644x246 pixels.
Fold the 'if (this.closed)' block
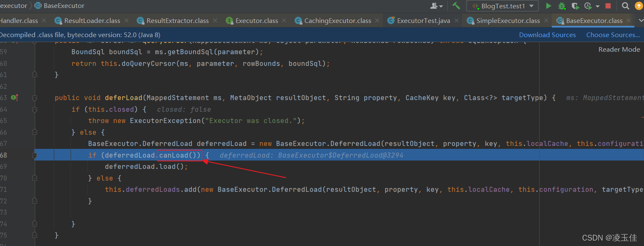point(35,109)
